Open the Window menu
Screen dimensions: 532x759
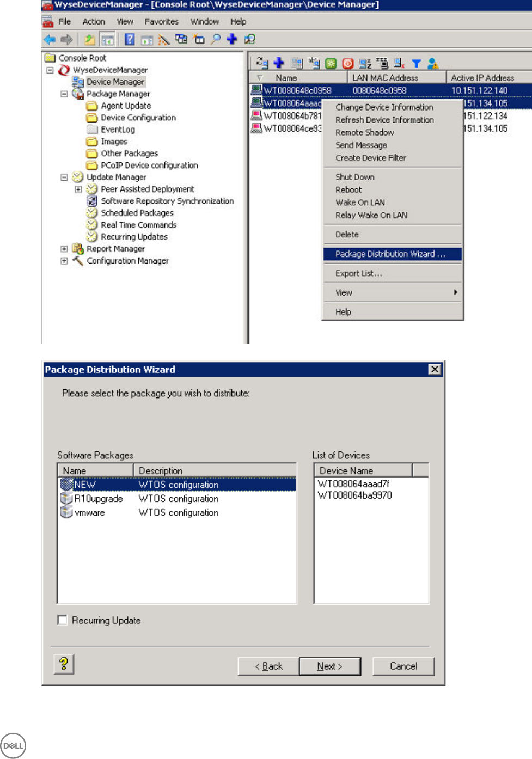tap(205, 21)
